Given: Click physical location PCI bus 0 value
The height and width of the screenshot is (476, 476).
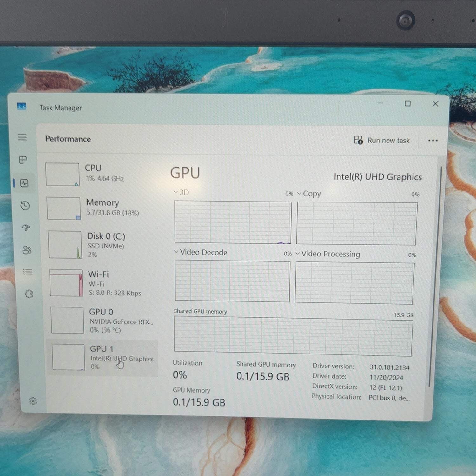Looking at the screenshot, I should point(389,398).
